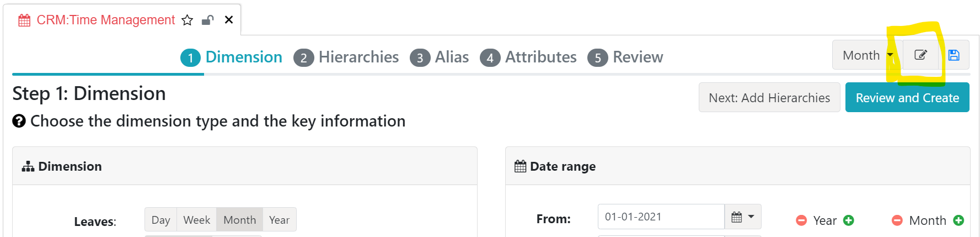Toggle the unlock padlock icon on the tab
Screen dimensions: 980x237
[207, 20]
